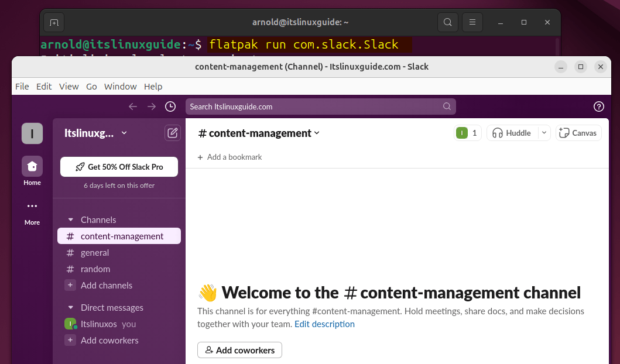Screen dimensions: 620x364
Task: Start a Huddle with headphones button
Action: [512, 133]
